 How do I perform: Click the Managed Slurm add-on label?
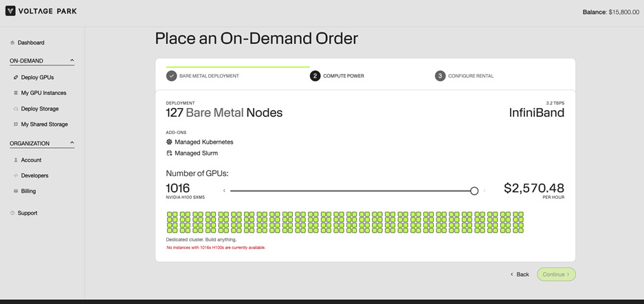197,153
